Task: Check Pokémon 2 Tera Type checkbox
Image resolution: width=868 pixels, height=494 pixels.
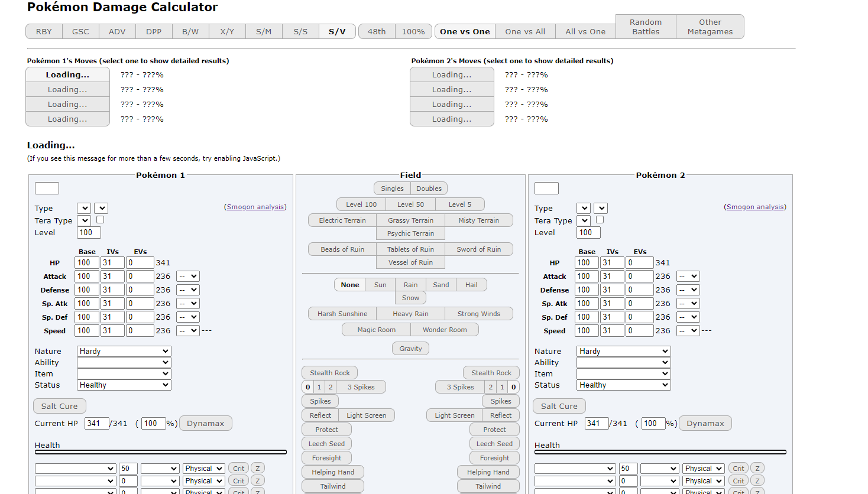Action: [x=600, y=220]
